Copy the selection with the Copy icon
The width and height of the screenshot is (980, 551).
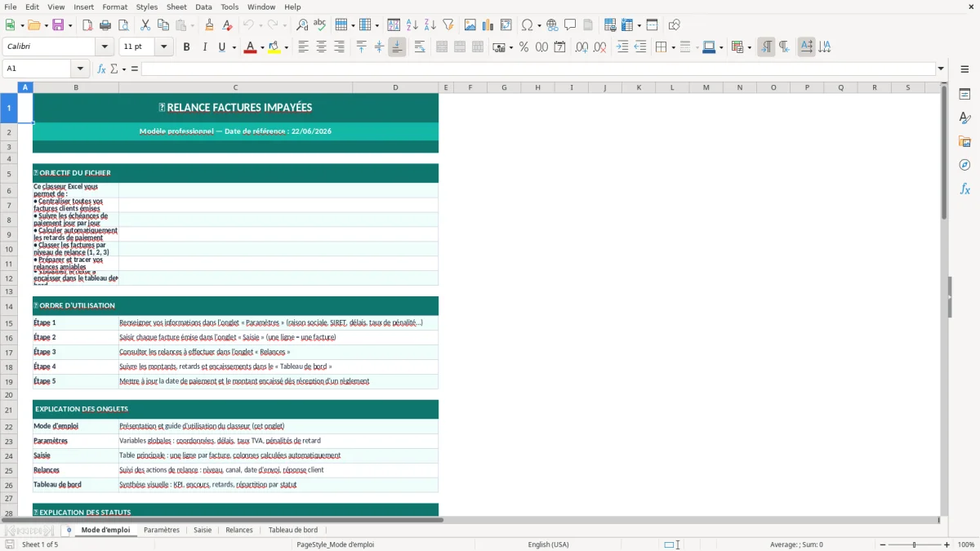click(163, 25)
